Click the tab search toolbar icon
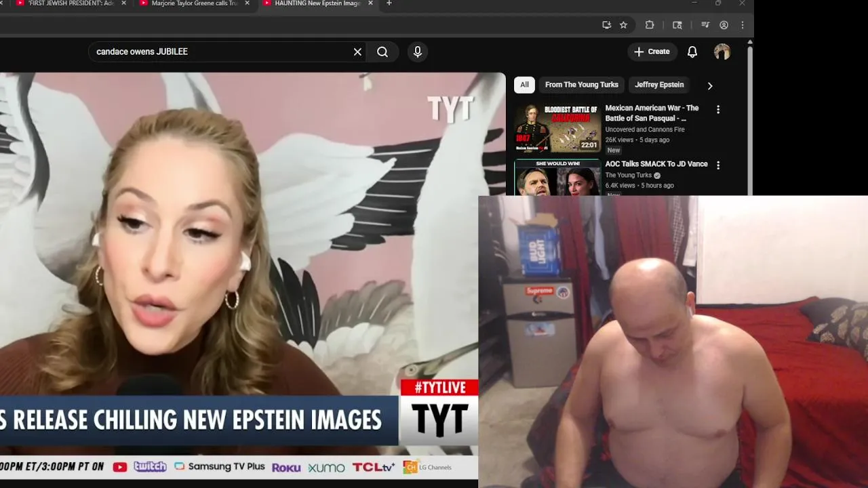This screenshot has height=488, width=868. point(677,25)
